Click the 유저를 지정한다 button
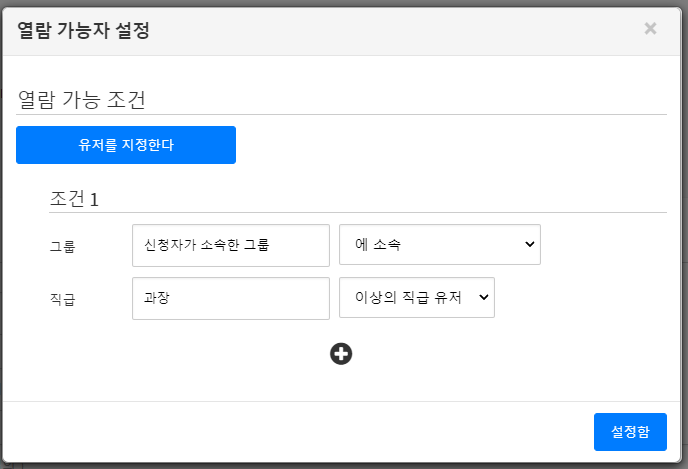Image resolution: width=688 pixels, height=469 pixels. coord(126,145)
